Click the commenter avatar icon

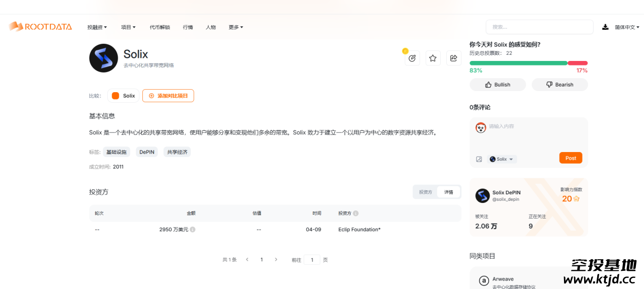481,128
